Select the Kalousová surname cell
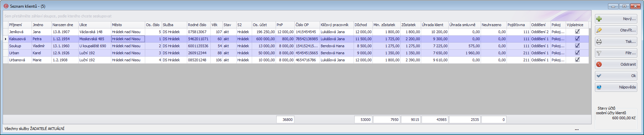 pyautogui.click(x=20, y=39)
